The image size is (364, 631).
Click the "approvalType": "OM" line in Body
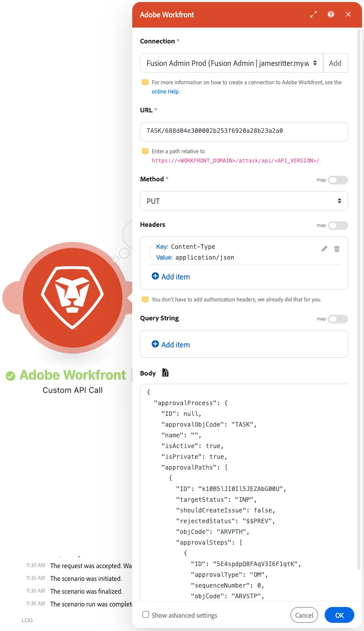click(x=228, y=574)
